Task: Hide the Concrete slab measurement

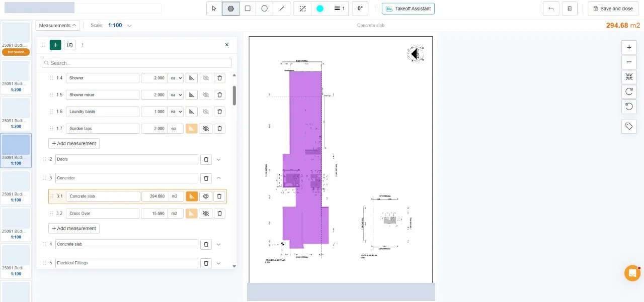Action: click(205, 196)
